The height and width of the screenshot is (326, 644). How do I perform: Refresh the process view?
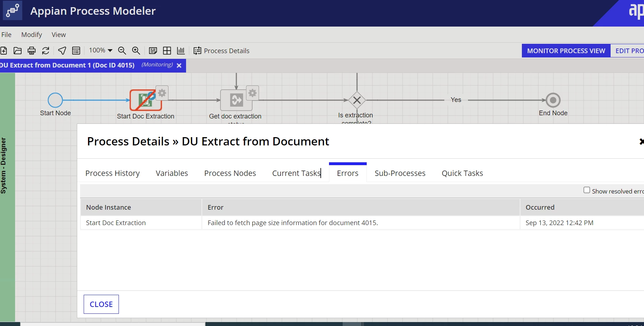pyautogui.click(x=46, y=51)
